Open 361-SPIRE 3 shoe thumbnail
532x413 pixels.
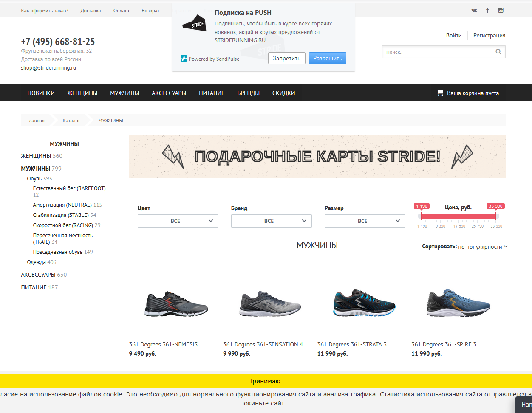pos(458,303)
